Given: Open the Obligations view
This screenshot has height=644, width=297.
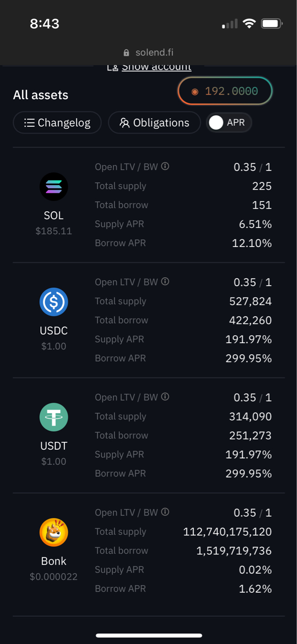Looking at the screenshot, I should (x=155, y=123).
